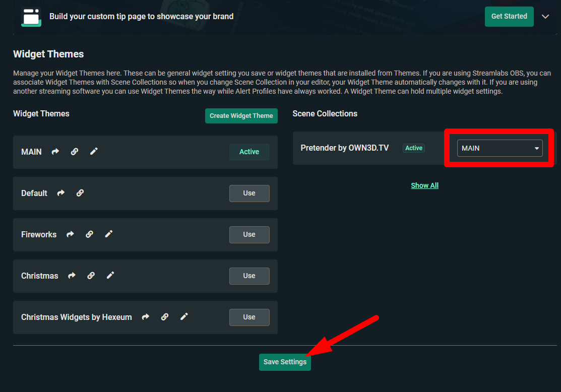Edit the MAIN theme with pencil icon

pos(94,152)
